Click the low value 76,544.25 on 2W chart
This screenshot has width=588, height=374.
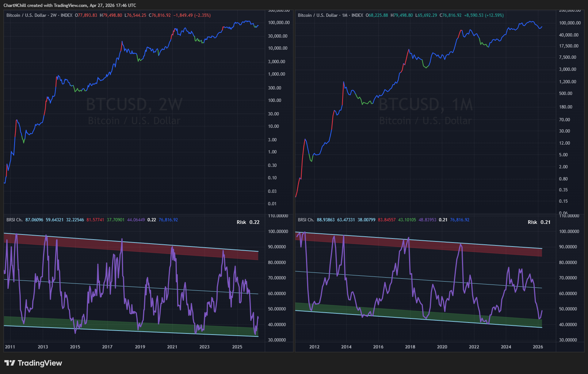click(137, 15)
